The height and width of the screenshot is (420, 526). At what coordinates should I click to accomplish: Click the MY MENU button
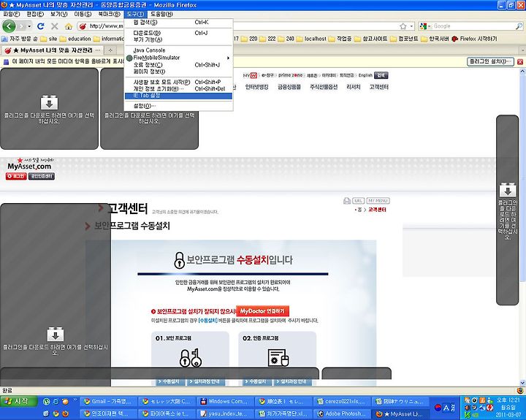click(x=378, y=201)
